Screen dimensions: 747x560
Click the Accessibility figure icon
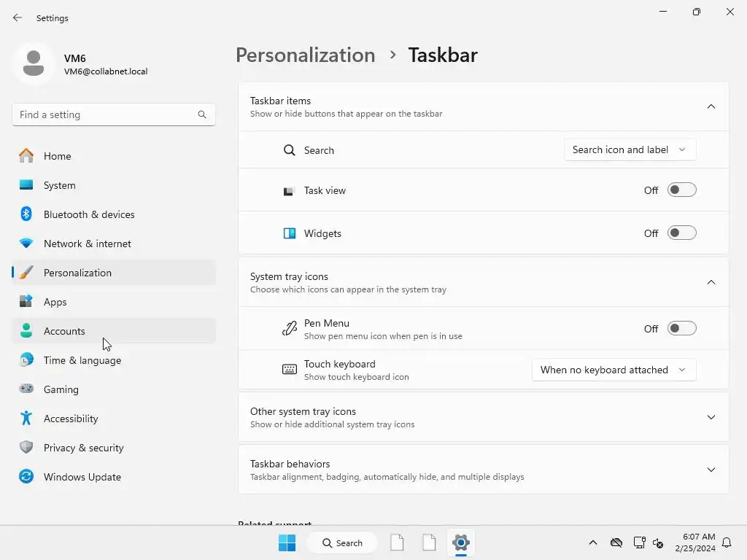[26, 418]
